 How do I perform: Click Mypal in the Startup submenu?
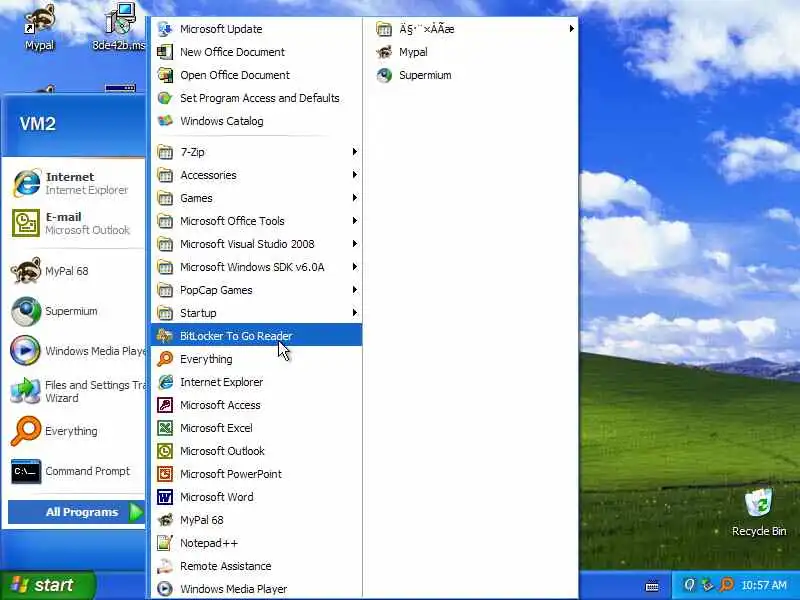tap(470, 52)
